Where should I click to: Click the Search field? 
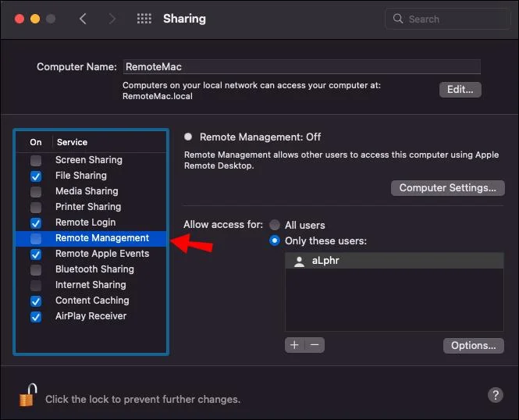point(448,19)
